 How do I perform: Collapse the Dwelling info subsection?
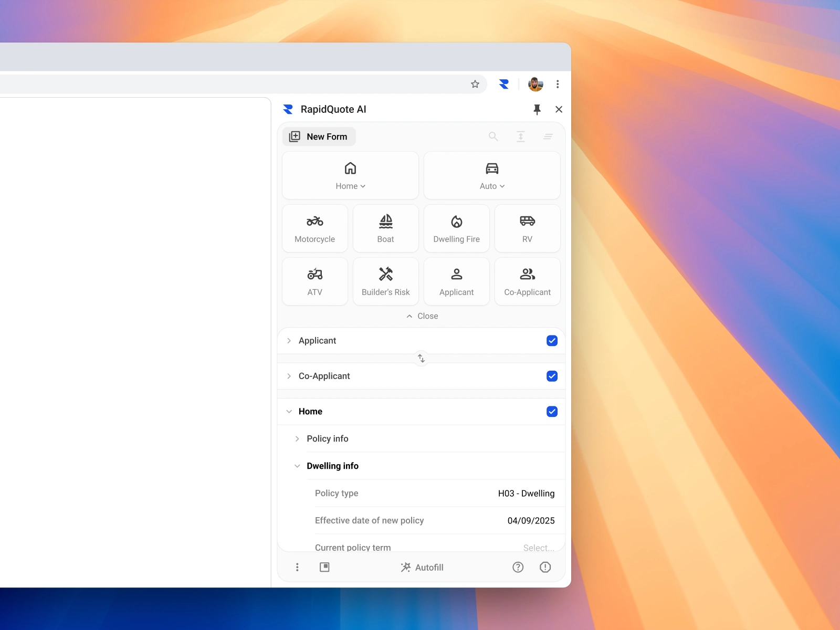point(297,466)
